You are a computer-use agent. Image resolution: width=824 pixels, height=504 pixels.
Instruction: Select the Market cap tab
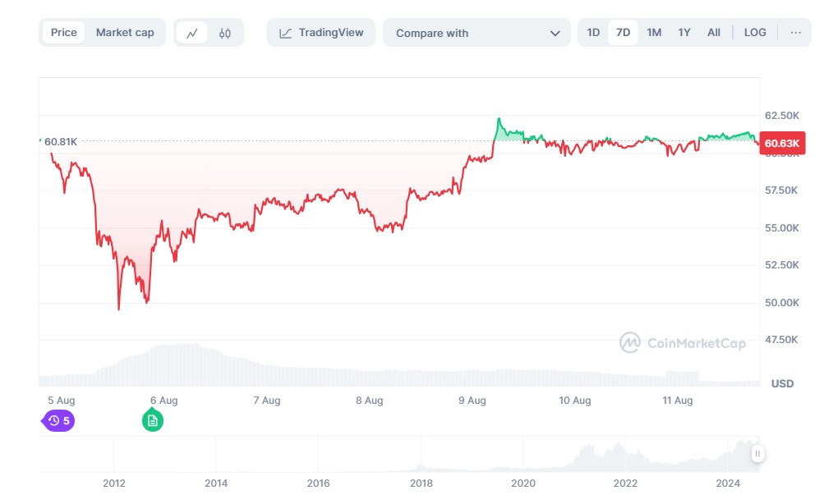pyautogui.click(x=125, y=33)
